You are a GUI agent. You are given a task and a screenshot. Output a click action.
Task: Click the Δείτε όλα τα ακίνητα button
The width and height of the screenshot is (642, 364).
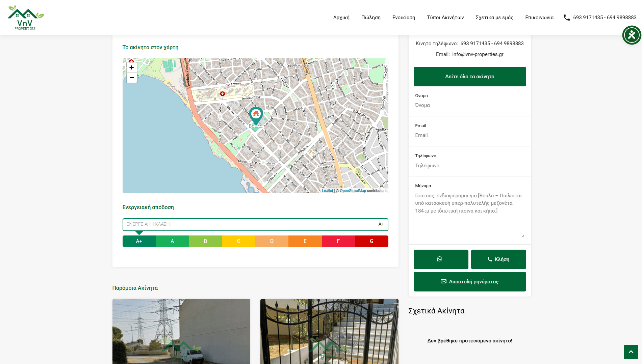469,77
